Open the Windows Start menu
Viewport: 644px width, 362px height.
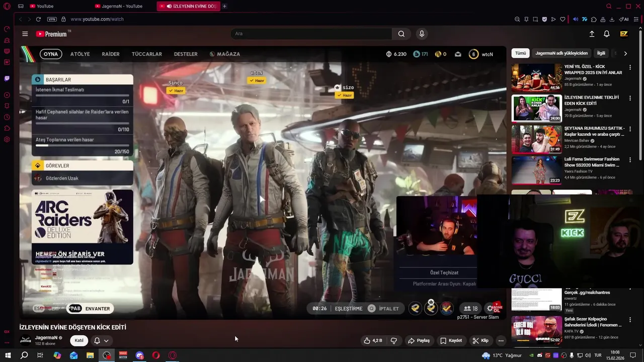(x=8, y=355)
